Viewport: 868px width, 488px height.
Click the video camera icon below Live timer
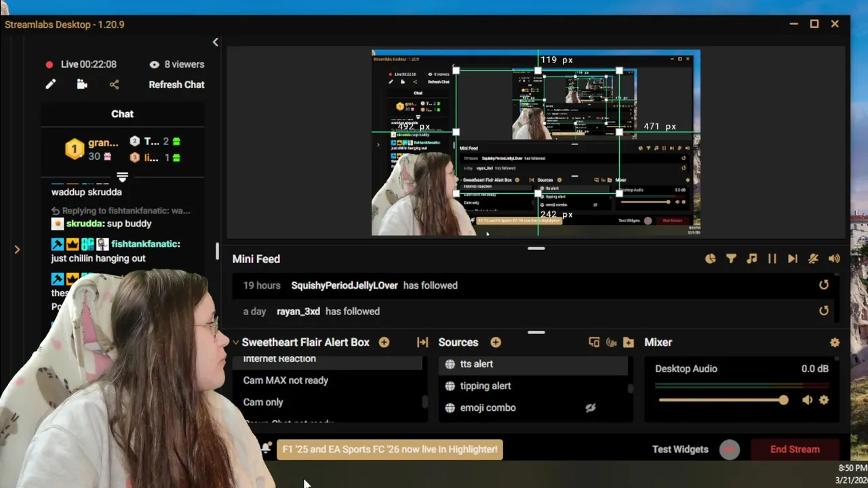82,85
